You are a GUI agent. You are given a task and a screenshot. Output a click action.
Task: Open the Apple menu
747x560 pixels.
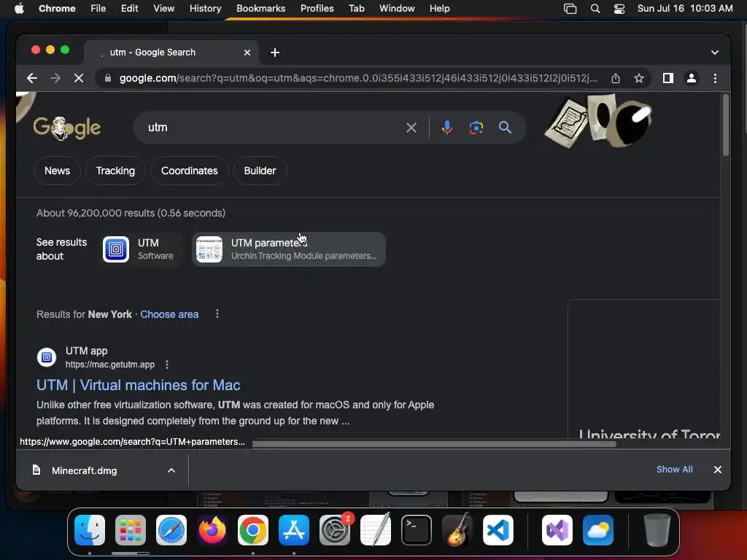coord(19,8)
